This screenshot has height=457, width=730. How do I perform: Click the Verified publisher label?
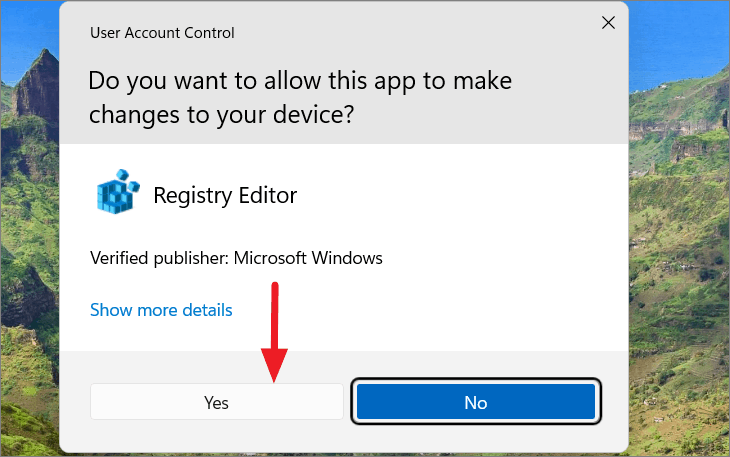(159, 258)
